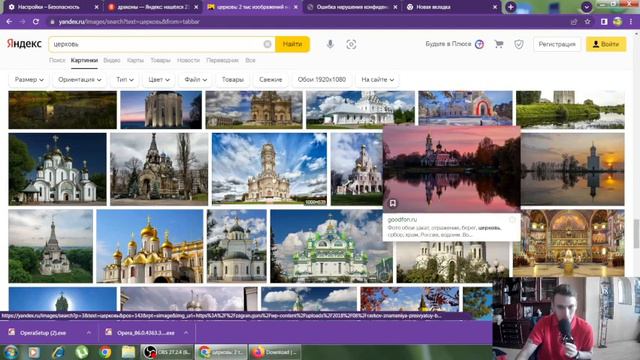640x360 pixels.
Task: Open search by image camera icon
Action: tap(351, 44)
